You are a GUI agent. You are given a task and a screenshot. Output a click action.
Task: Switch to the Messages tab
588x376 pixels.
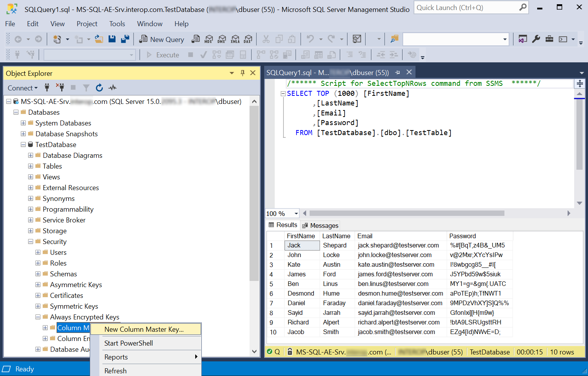(x=320, y=226)
